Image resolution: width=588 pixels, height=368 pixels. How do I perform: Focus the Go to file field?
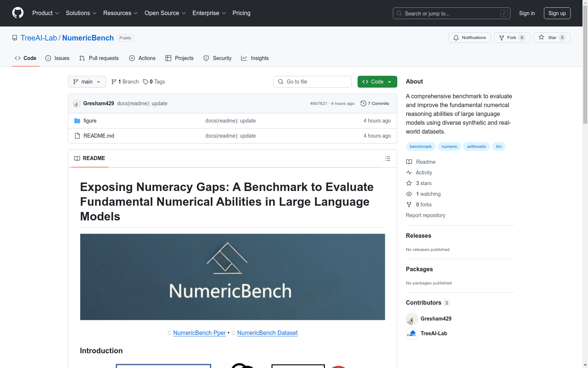click(x=312, y=82)
